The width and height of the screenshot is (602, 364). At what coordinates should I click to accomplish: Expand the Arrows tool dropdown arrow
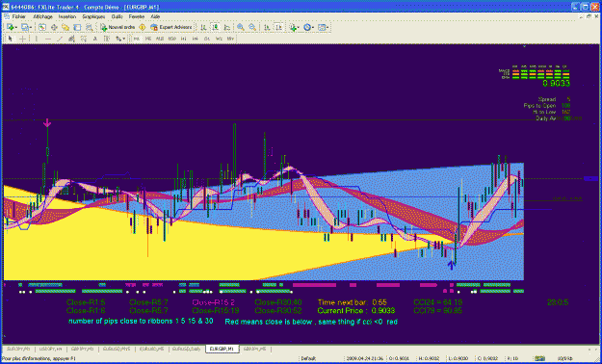(x=124, y=39)
